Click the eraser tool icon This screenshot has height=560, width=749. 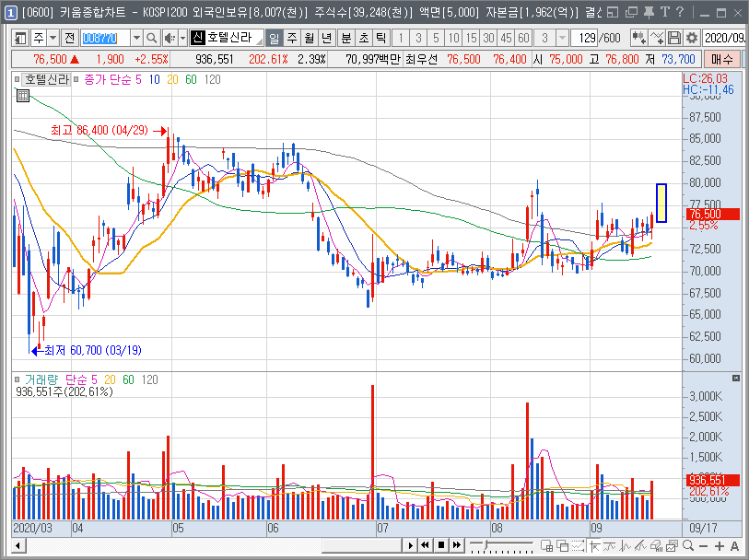pyautogui.click(x=656, y=545)
